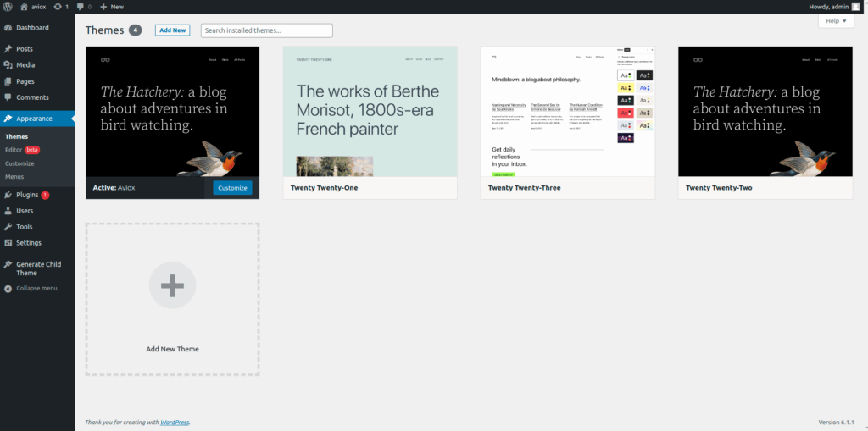Viewport: 868px width, 431px height.
Task: Open Media library from sidebar icon
Action: (x=8, y=65)
